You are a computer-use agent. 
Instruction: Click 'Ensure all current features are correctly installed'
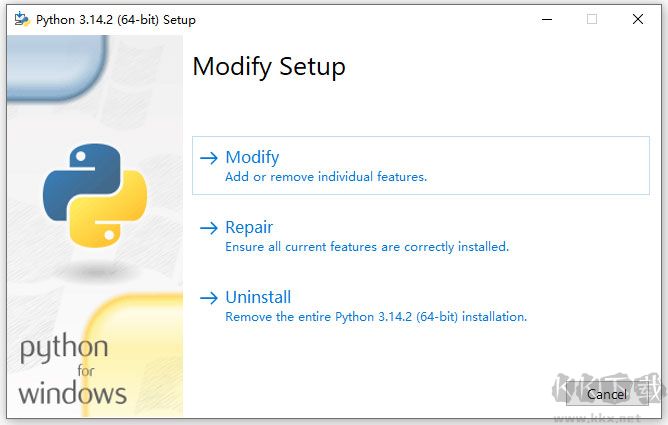(x=367, y=247)
